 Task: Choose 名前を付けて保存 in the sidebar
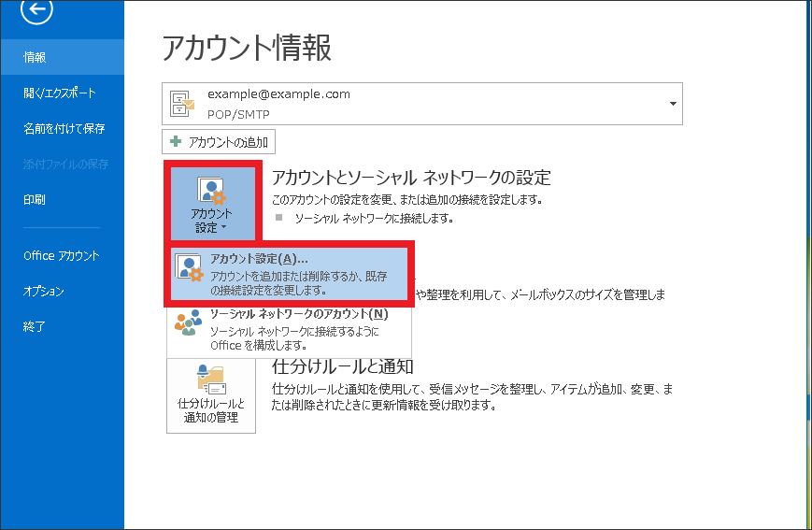click(64, 128)
